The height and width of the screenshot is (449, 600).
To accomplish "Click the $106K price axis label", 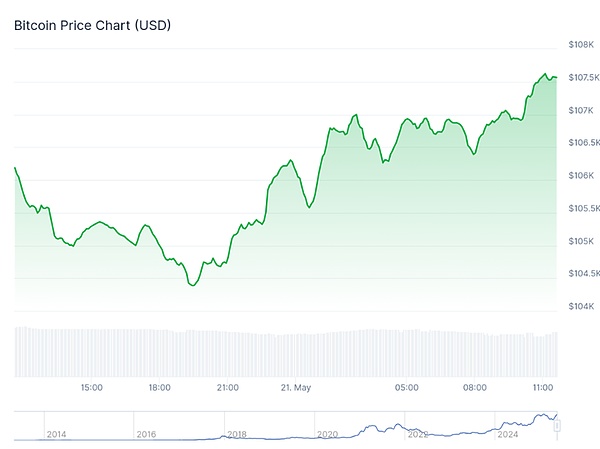I will pyautogui.click(x=581, y=176).
